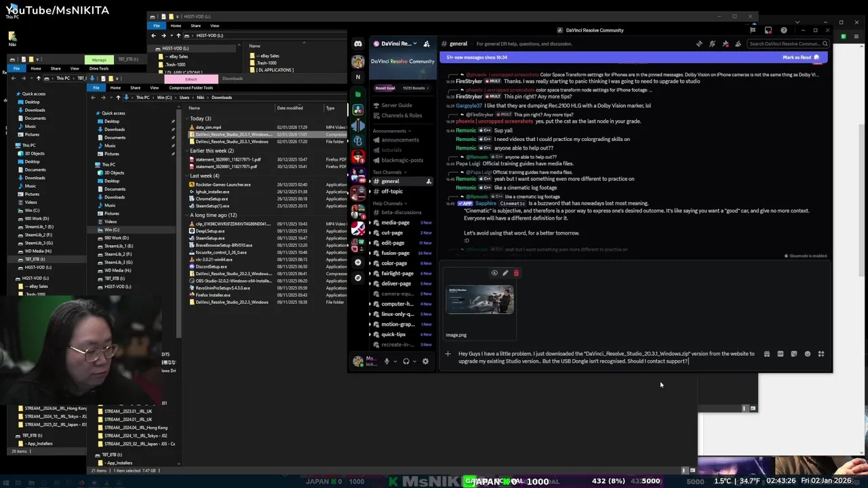Expand color-page channel arrow

[x=370, y=263]
